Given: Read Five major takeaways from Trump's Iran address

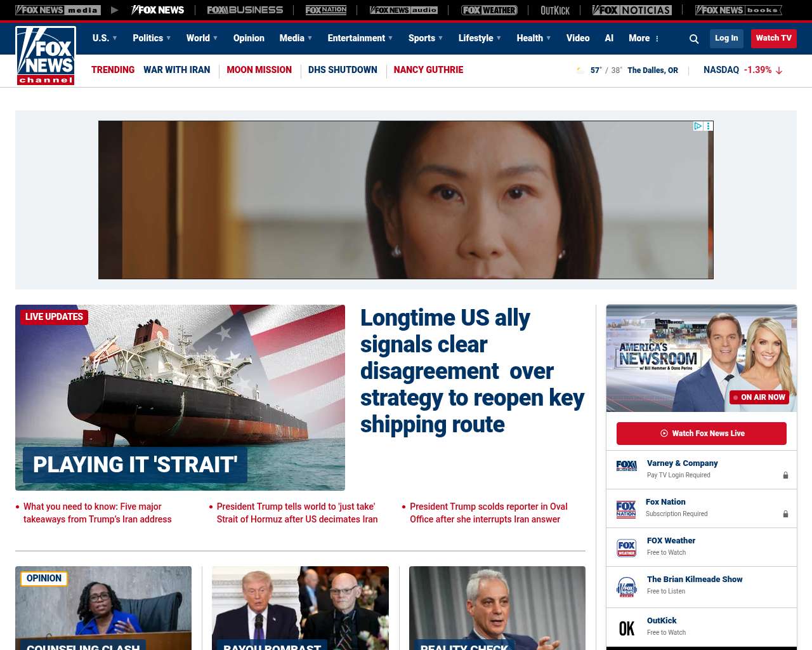Looking at the screenshot, I should pyautogui.click(x=98, y=513).
